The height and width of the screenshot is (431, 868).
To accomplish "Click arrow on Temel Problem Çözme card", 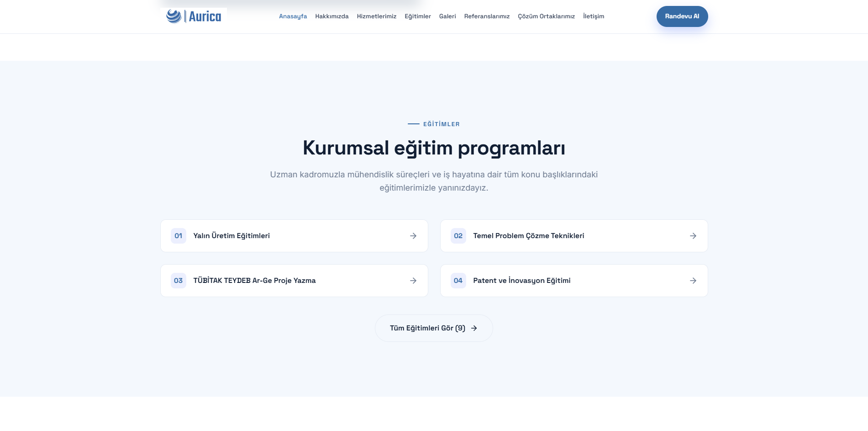I will [x=693, y=236].
